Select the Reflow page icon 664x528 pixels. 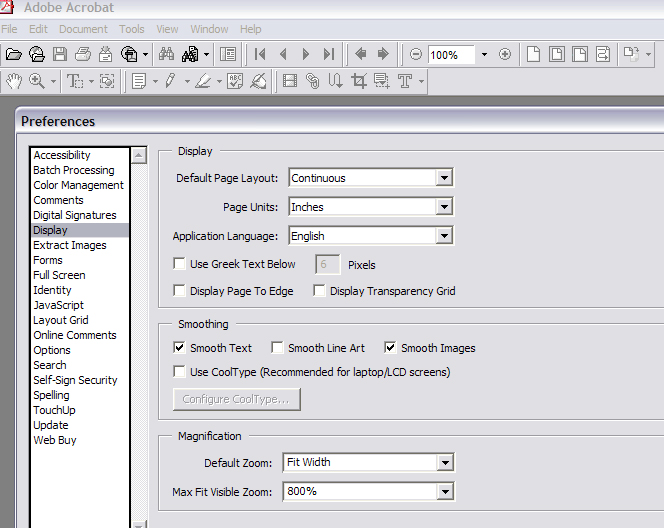point(603,54)
